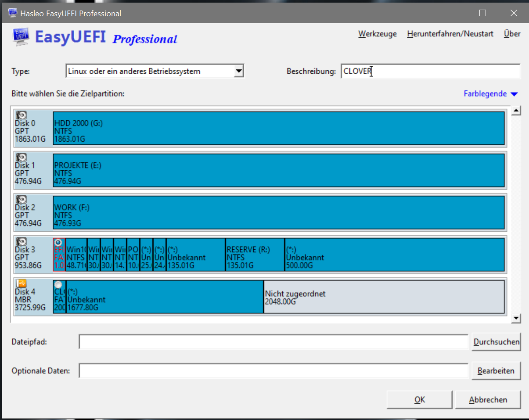Select the Unbekannt 500.00G partition on Disk 3
529x420 pixels.
(395, 255)
